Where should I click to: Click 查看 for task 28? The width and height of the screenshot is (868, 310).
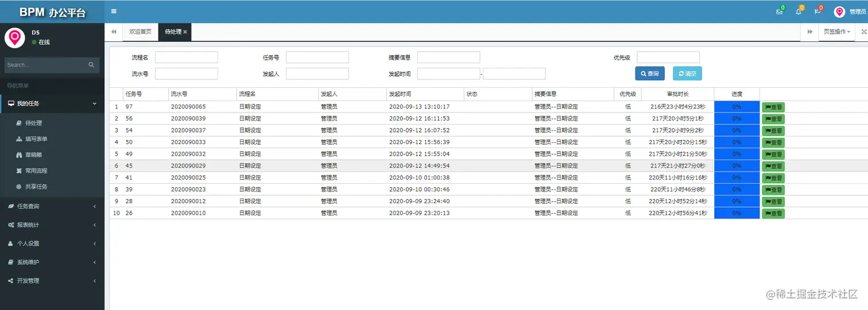pyautogui.click(x=773, y=201)
